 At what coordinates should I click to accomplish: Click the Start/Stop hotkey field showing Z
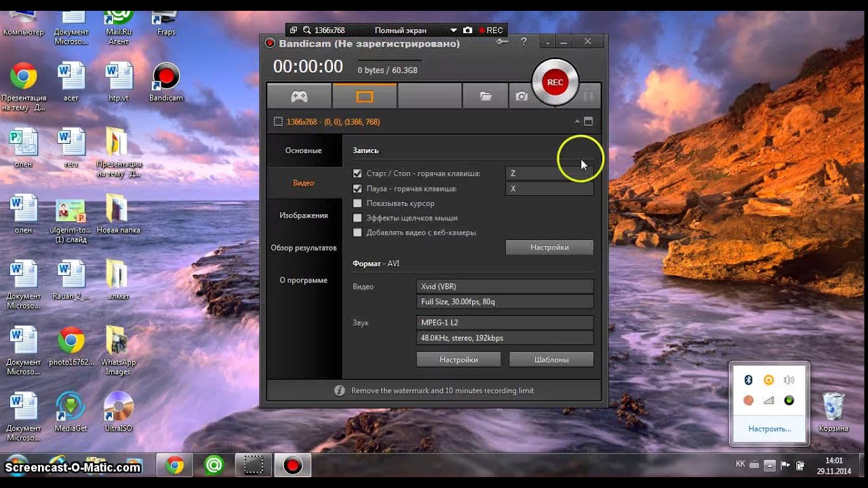549,174
